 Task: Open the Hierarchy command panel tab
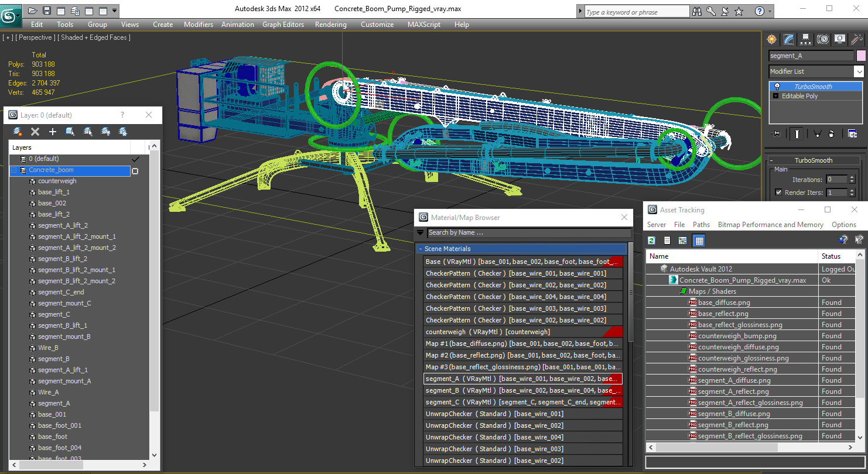[x=806, y=39]
